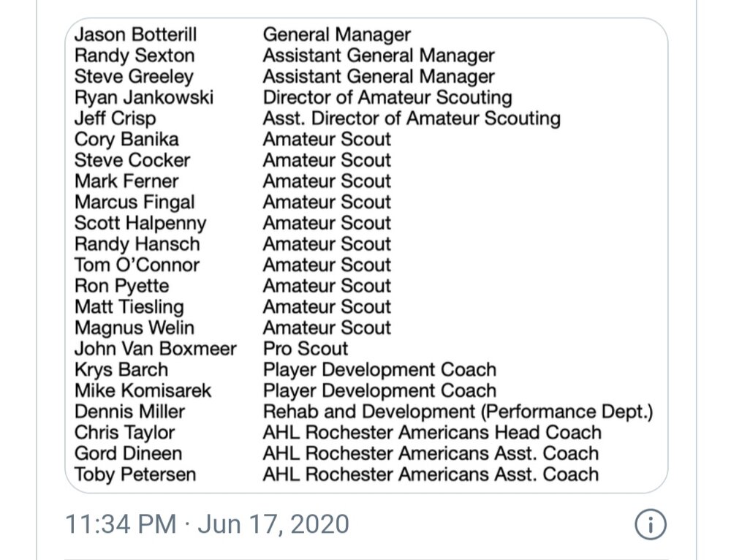This screenshot has width=731, height=560.
Task: Click Rehab and Development (Performance Dept.) text
Action: click(x=458, y=412)
